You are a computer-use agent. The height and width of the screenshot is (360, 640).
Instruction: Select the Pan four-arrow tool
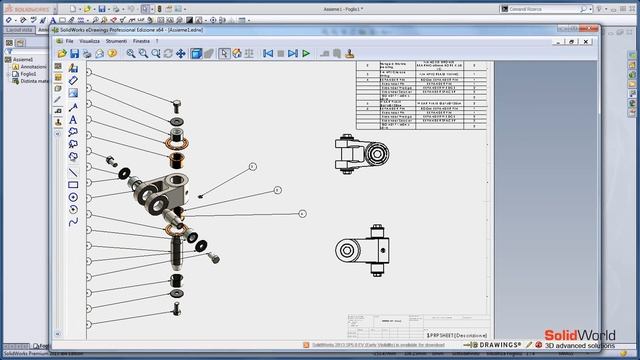click(x=180, y=53)
